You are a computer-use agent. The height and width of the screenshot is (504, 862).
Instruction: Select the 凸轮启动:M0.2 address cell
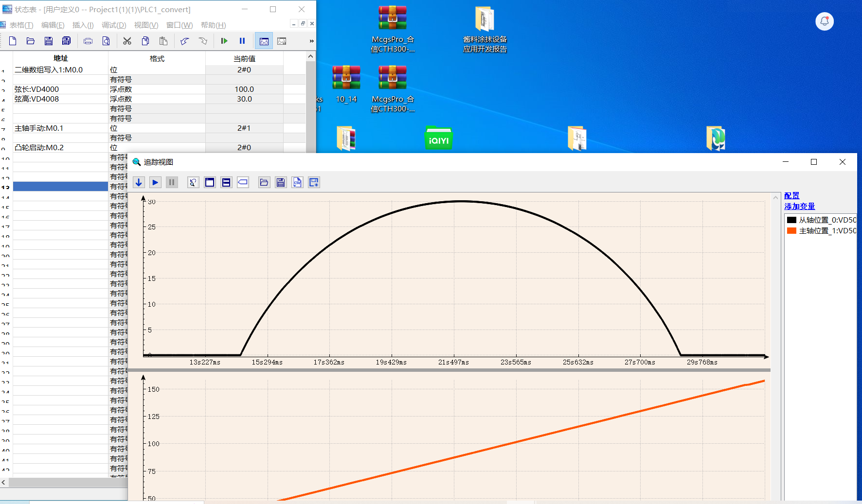coord(60,147)
